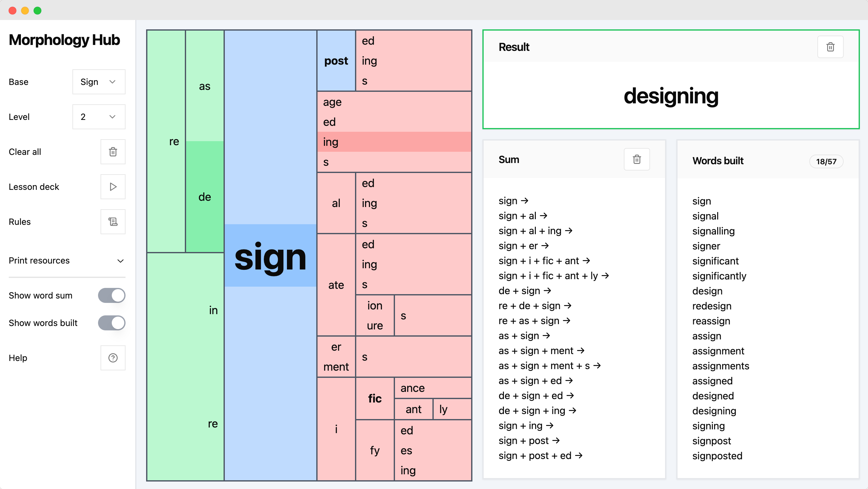The height and width of the screenshot is (489, 868).
Task: Open the Rules scroll icon
Action: pyautogui.click(x=113, y=222)
